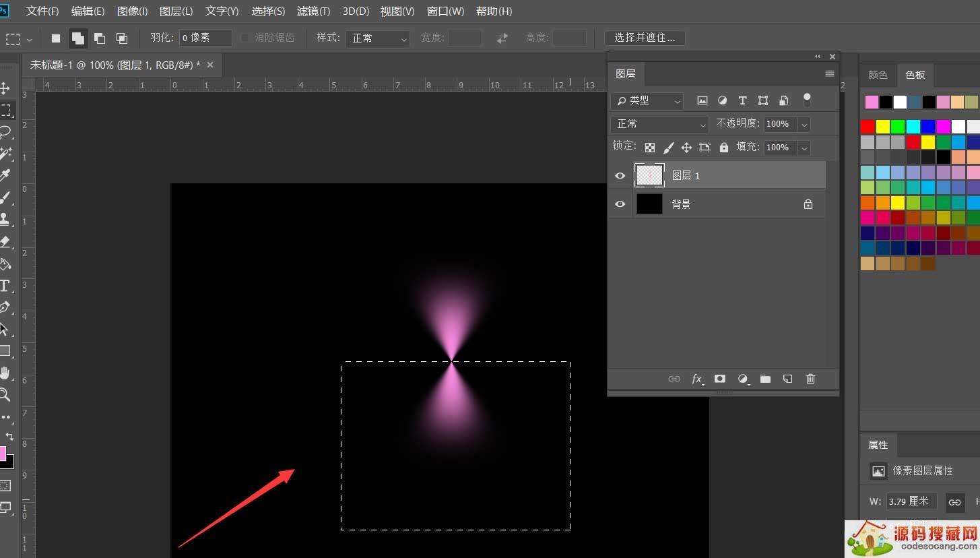The image size is (980, 558).
Task: Open the 不透明度 opacity dropdown arrow
Action: (804, 124)
